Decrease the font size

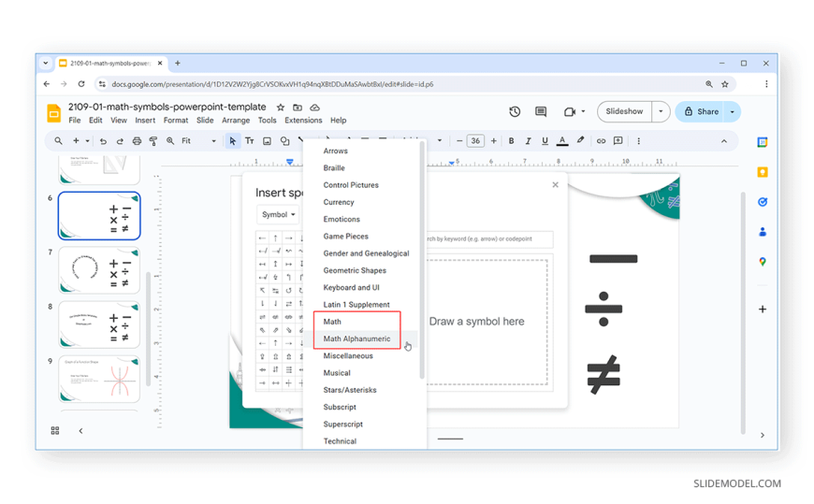[458, 141]
